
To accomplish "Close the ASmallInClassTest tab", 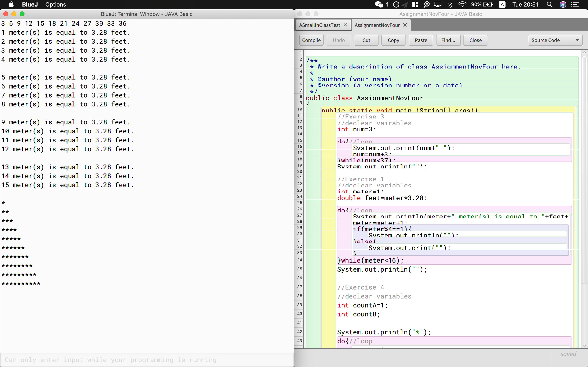I will pos(345,25).
